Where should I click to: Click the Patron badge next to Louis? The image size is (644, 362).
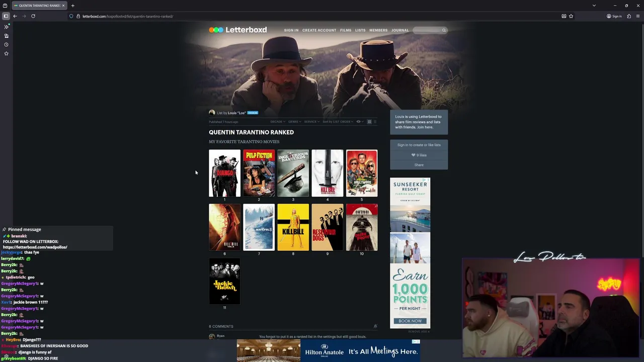[253, 113]
